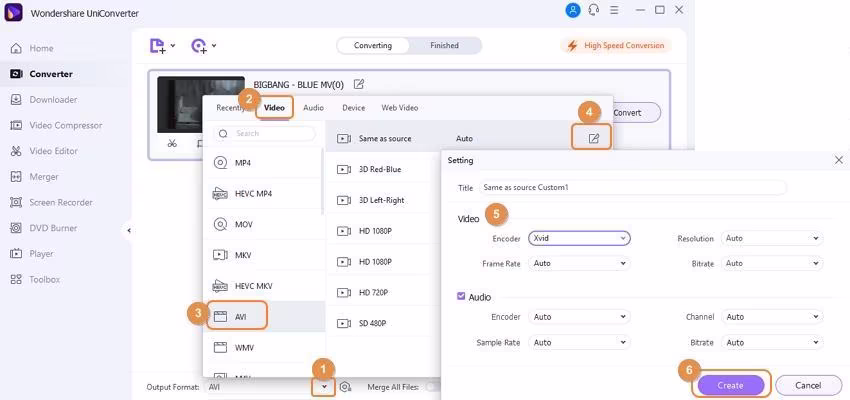Open the Toolbox section
The image size is (850, 400).
click(x=35, y=280)
